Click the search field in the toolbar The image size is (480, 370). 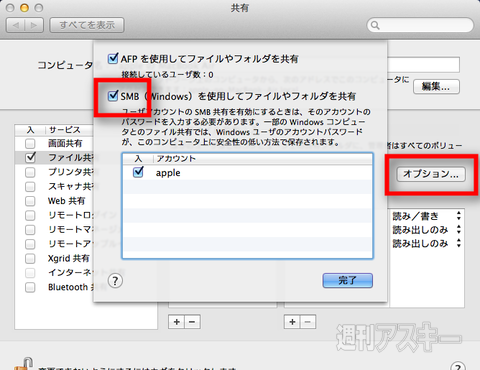point(420,25)
